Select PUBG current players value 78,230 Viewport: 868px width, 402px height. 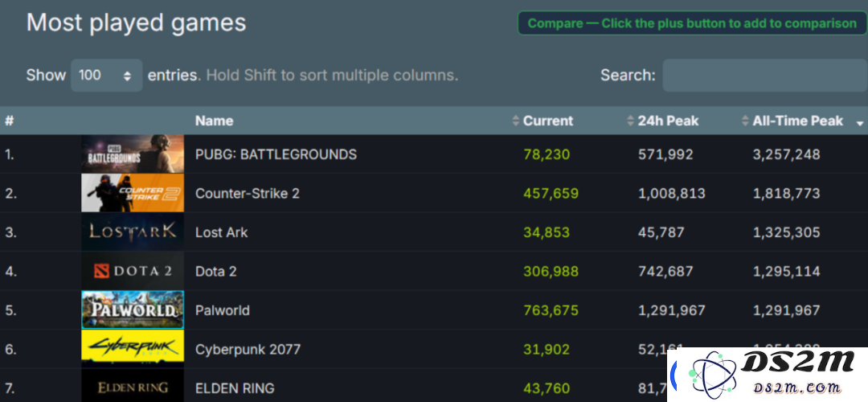click(547, 154)
